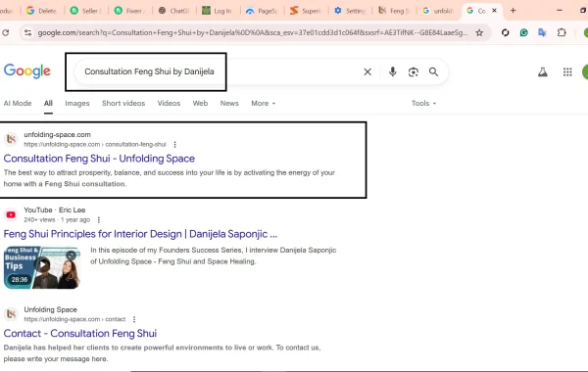
Task: Open a new browser tab with plus
Action: coord(513,11)
